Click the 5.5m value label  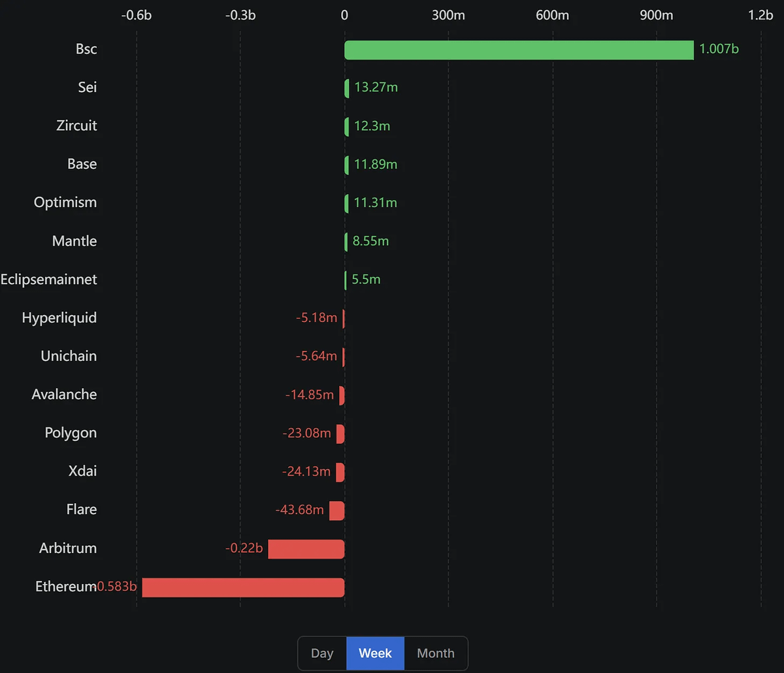(366, 280)
